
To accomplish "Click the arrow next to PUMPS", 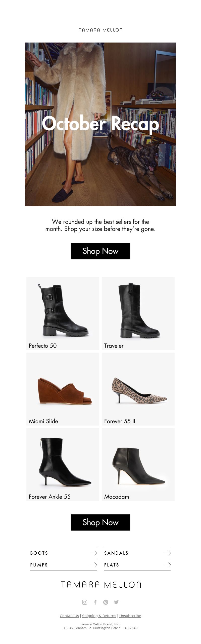I will 93,565.
